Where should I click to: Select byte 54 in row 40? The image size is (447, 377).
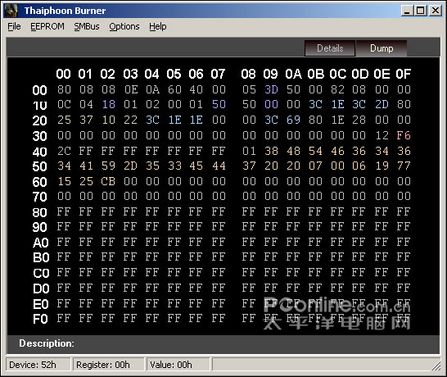coord(315,151)
